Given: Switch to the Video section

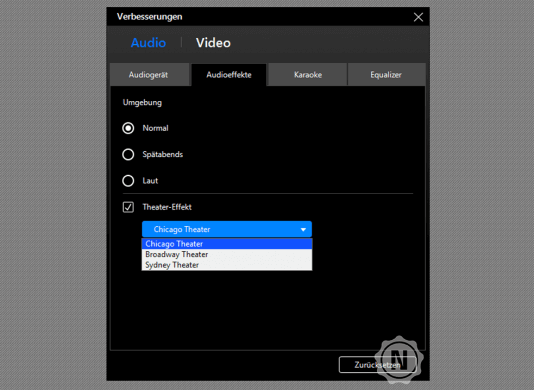Looking at the screenshot, I should coord(213,43).
